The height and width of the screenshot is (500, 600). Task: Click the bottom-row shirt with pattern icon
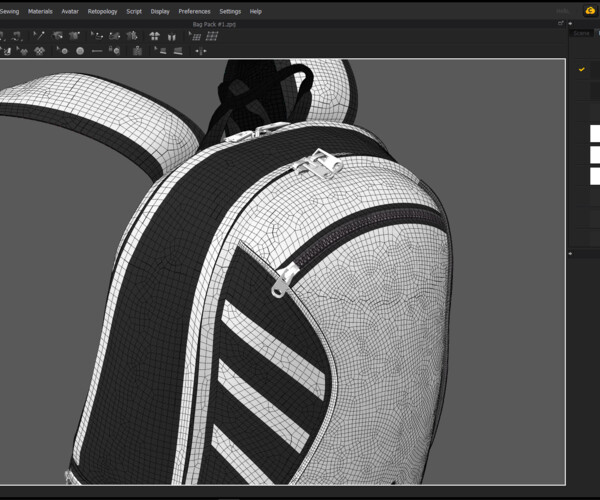39,51
